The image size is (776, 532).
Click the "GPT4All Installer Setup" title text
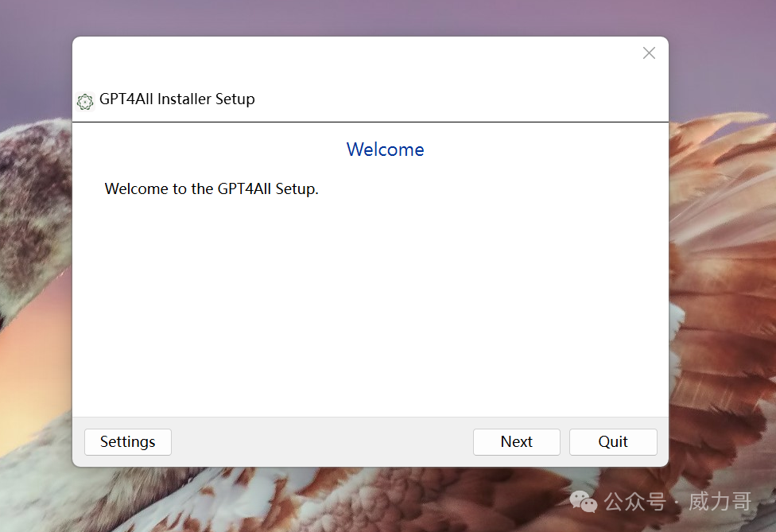click(177, 99)
